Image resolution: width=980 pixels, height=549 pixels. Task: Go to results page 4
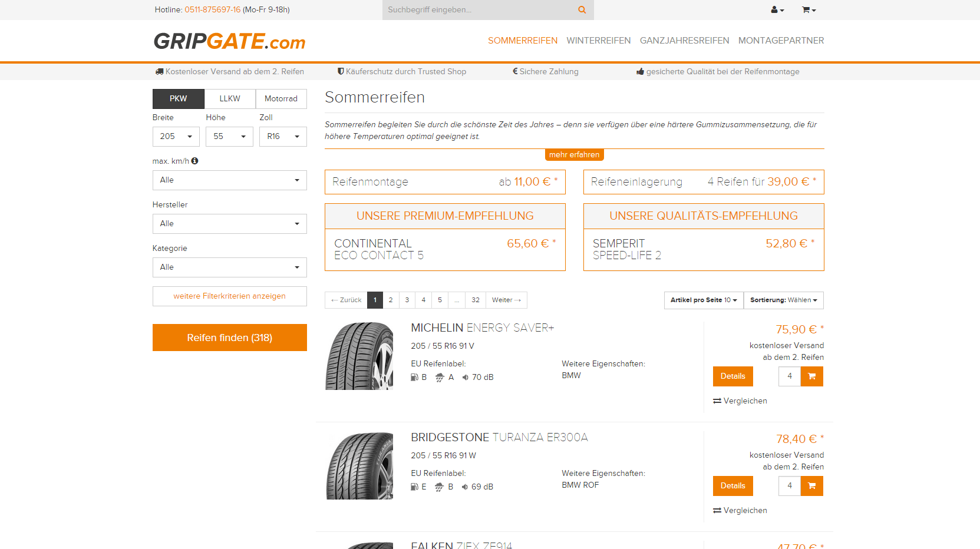pyautogui.click(x=424, y=300)
